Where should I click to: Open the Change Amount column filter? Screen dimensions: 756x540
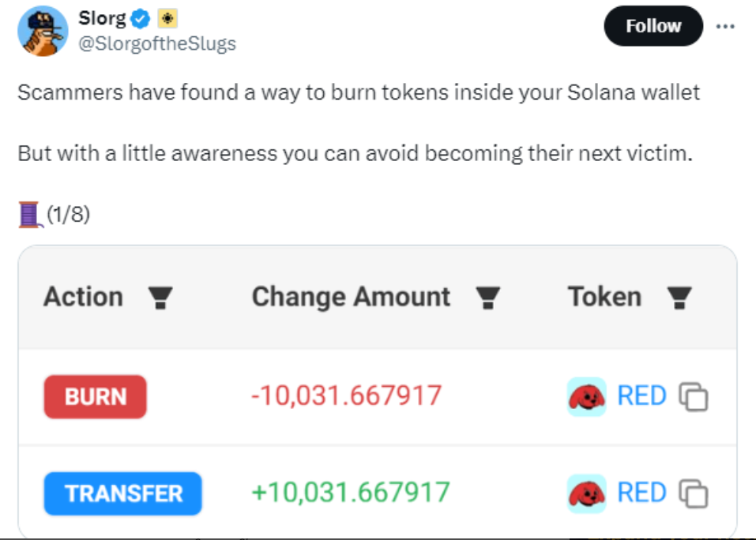(488, 297)
